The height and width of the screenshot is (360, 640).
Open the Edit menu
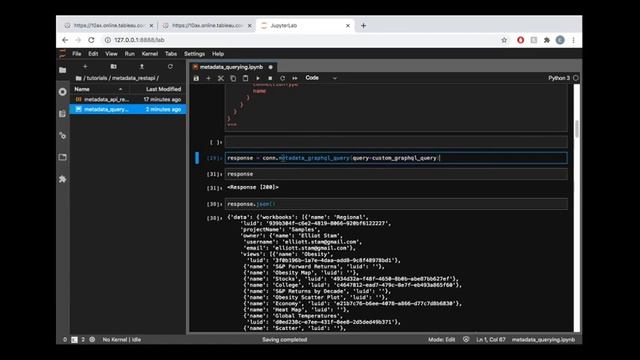click(x=93, y=54)
